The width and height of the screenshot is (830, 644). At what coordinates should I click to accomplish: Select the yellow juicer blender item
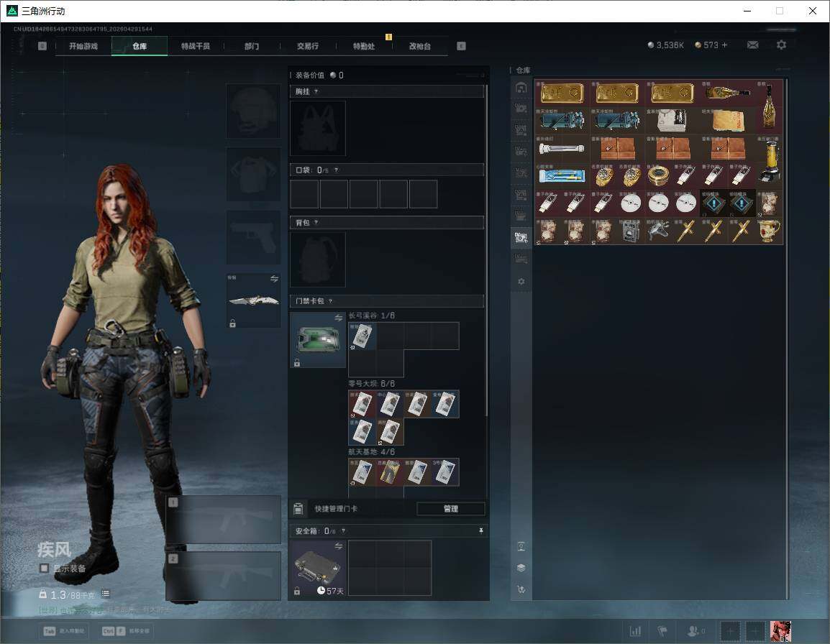769,162
